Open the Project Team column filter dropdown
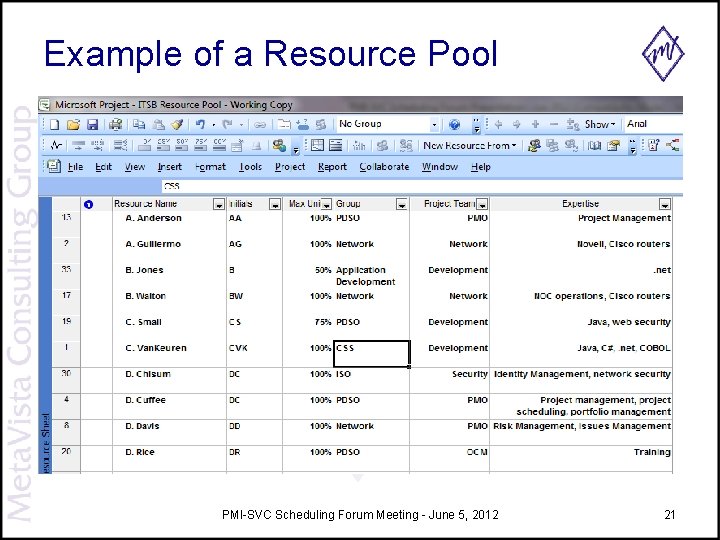This screenshot has width=720, height=540. (482, 205)
